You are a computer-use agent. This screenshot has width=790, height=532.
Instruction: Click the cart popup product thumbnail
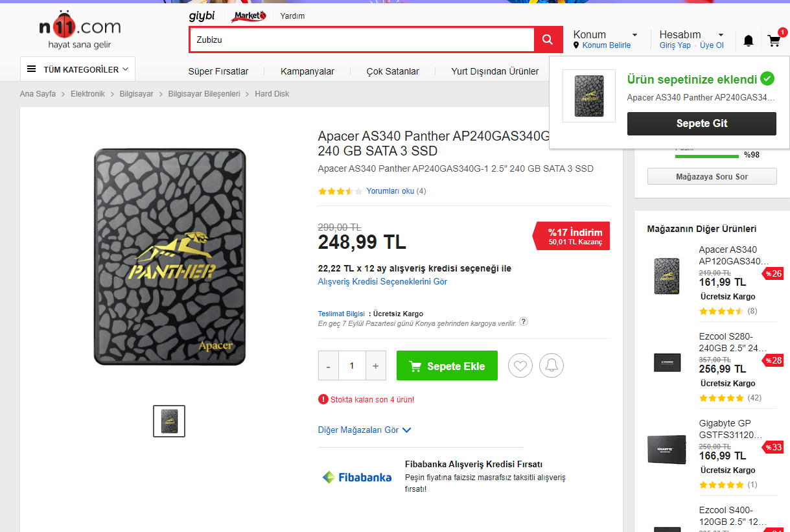(588, 96)
